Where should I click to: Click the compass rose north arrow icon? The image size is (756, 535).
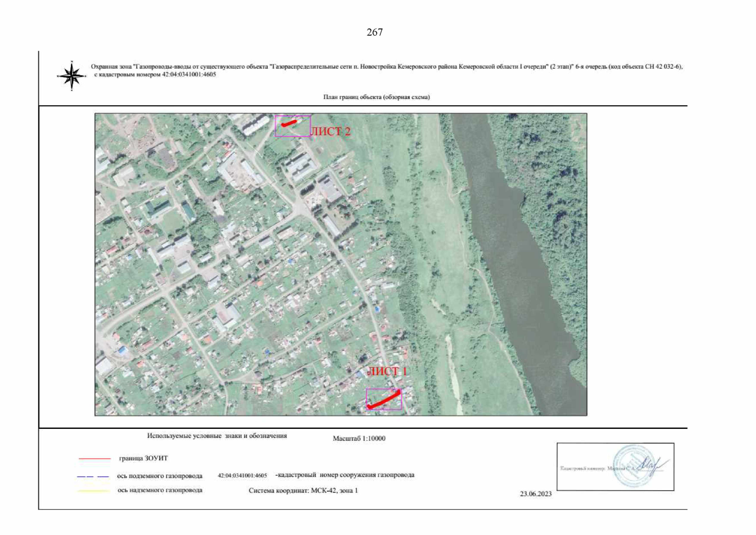tap(71, 76)
